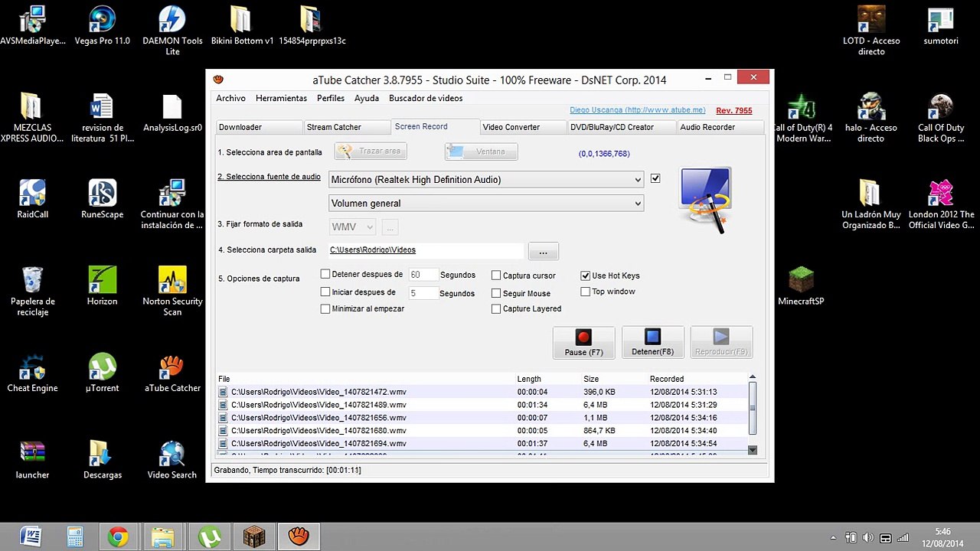Open the Herramientas menu
The image size is (980, 551).
(281, 98)
